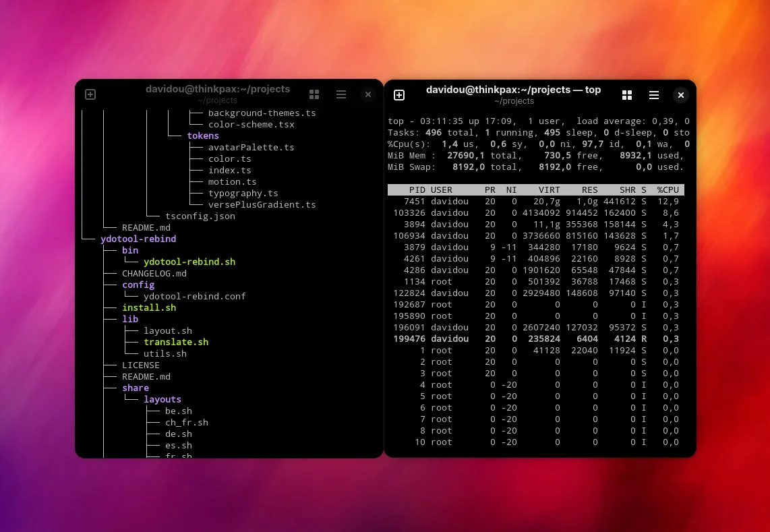The height and width of the screenshot is (532, 770).
Task: Click the share directory entry
Action: (x=136, y=388)
